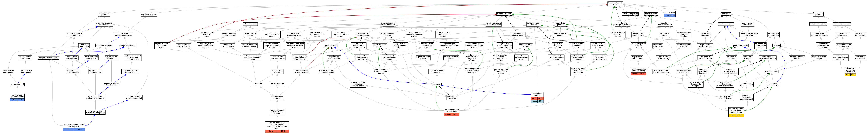The image size is (868, 134).
Task: Click the translation node
Action: pos(437,84)
